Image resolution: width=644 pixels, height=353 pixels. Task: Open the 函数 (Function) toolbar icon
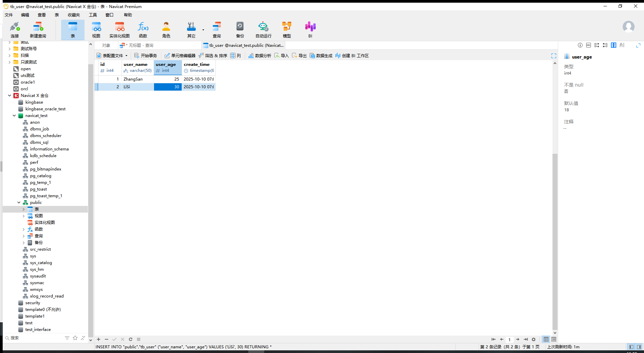[x=143, y=30]
